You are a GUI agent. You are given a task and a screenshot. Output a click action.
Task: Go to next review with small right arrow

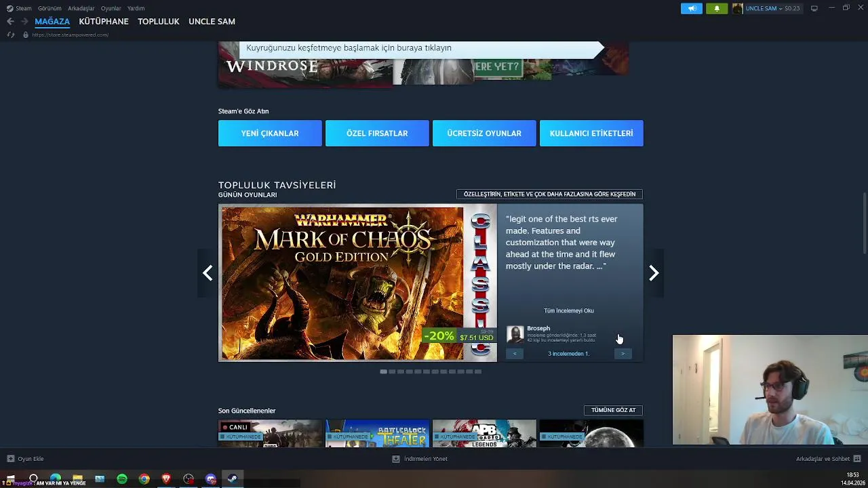(x=623, y=354)
